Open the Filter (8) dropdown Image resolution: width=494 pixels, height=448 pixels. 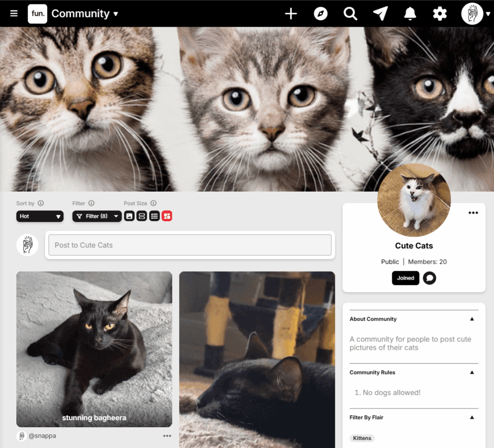pyautogui.click(x=97, y=216)
